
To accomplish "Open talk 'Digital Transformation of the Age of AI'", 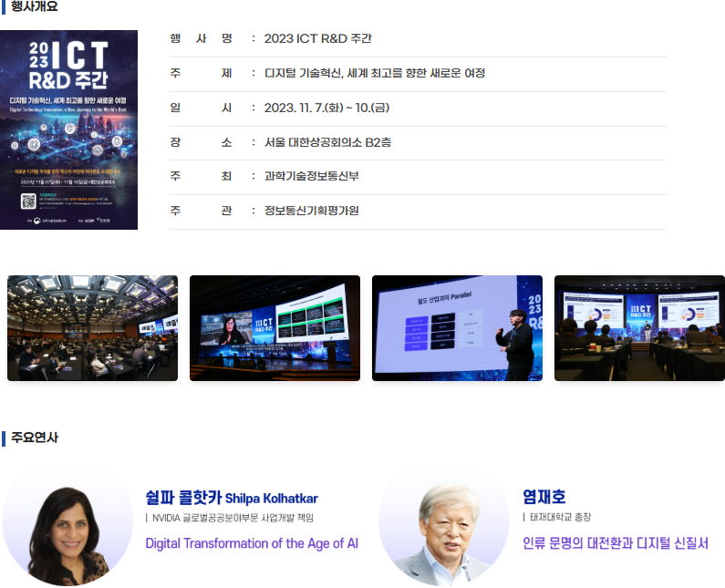I will coord(252,543).
